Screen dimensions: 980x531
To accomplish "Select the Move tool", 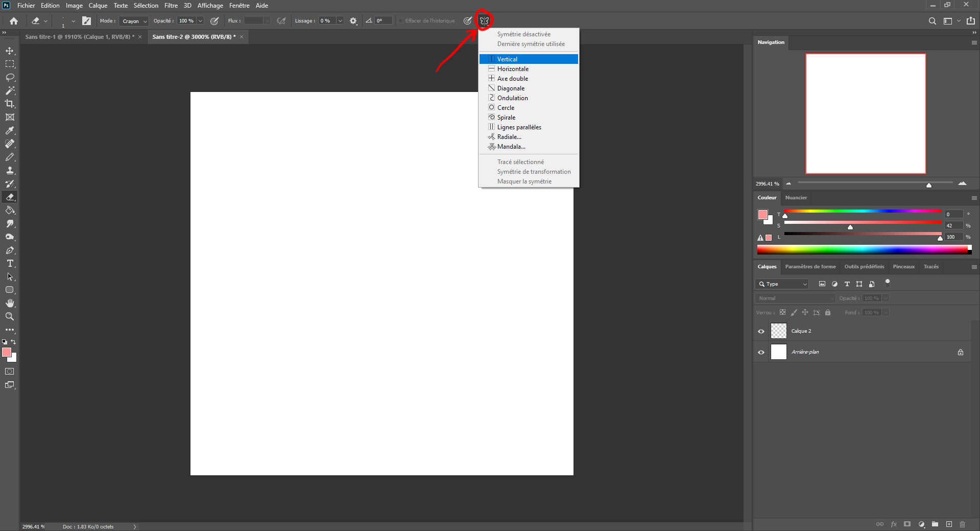I will 10,51.
